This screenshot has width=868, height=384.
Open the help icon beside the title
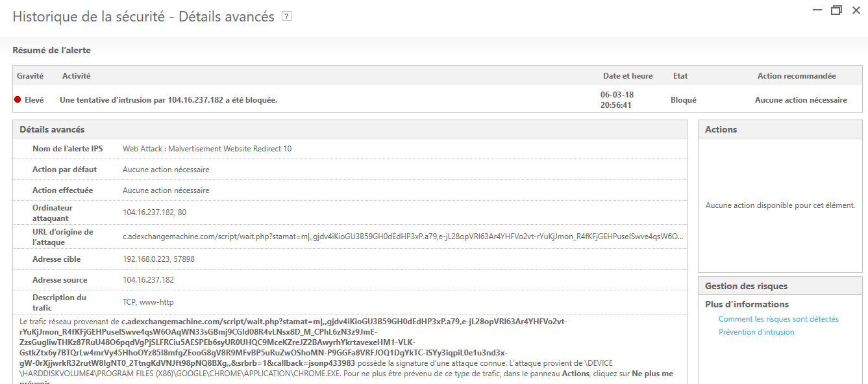(x=286, y=17)
